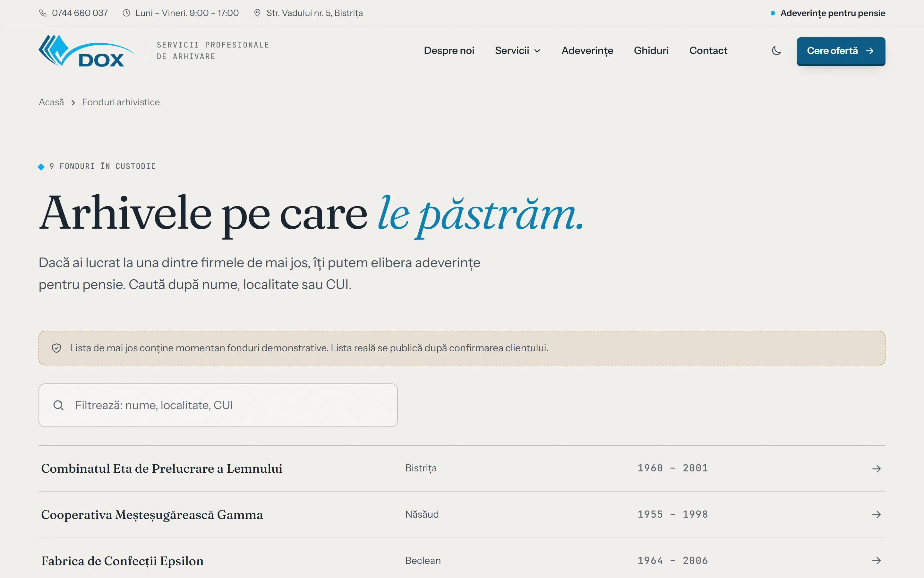This screenshot has width=924, height=578.
Task: Open the Ghiduri menu item
Action: (x=651, y=51)
